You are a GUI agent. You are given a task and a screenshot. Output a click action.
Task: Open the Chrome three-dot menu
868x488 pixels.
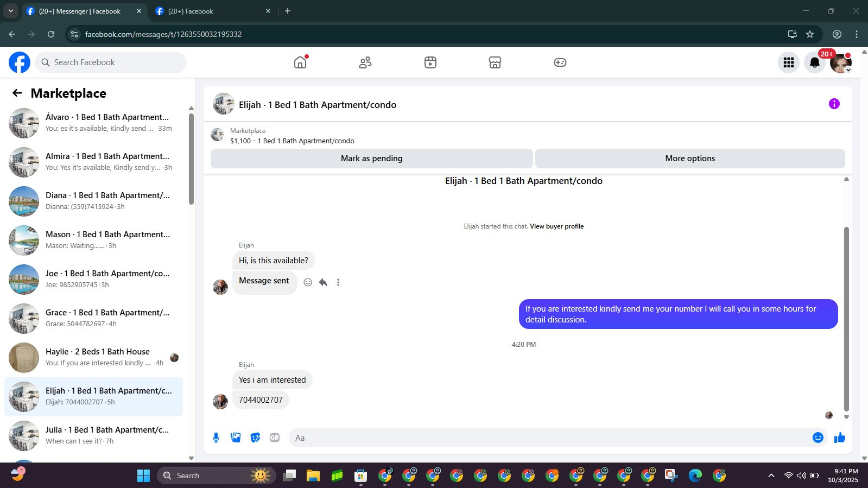click(x=857, y=34)
